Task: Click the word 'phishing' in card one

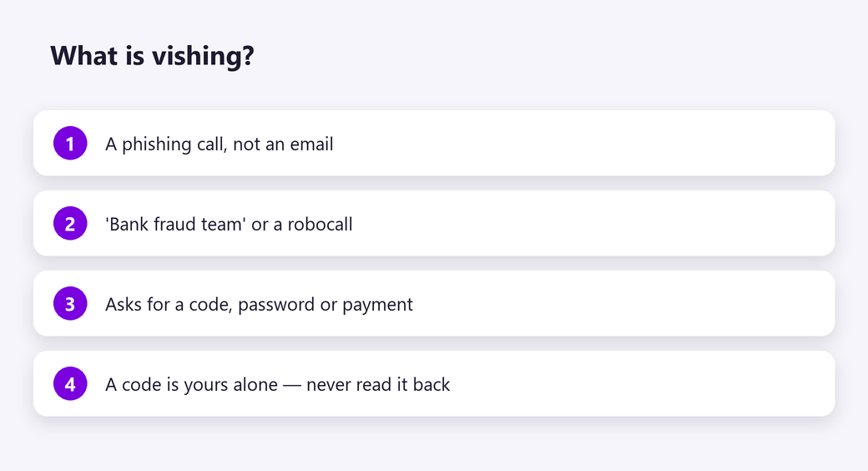Action: 157,144
